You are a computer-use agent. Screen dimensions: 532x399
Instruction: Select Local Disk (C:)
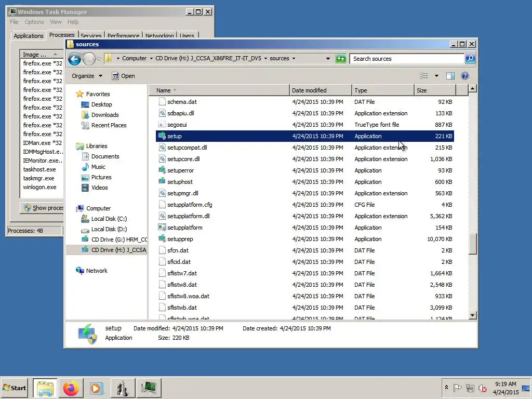[109, 219]
